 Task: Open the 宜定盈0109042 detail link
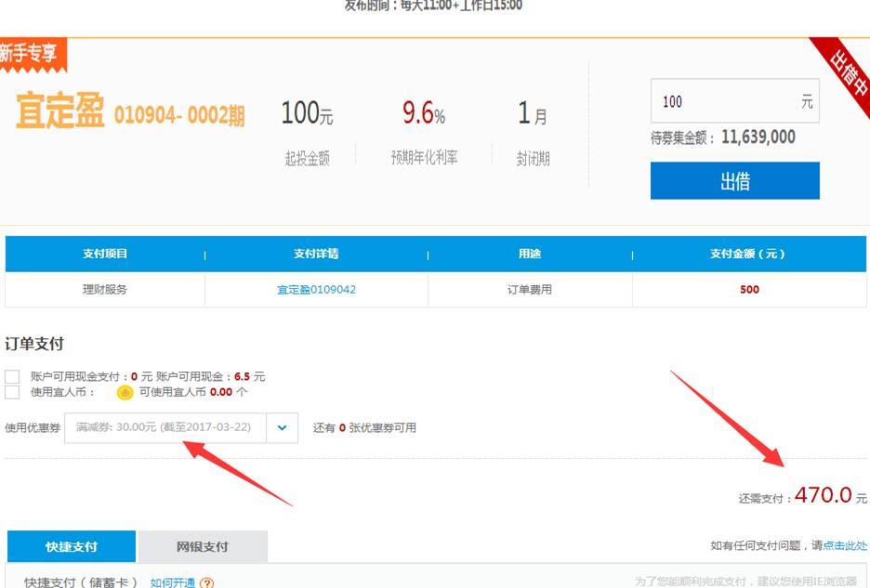(316, 290)
